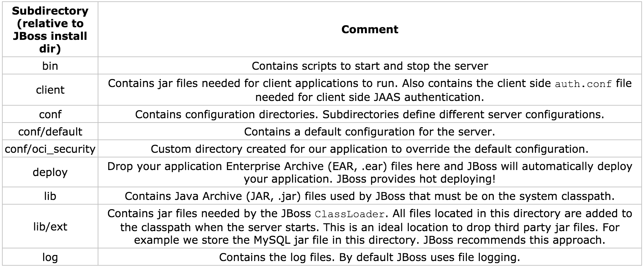Click the comment about hot deploying
This screenshot has width=644, height=267.
pos(370,172)
